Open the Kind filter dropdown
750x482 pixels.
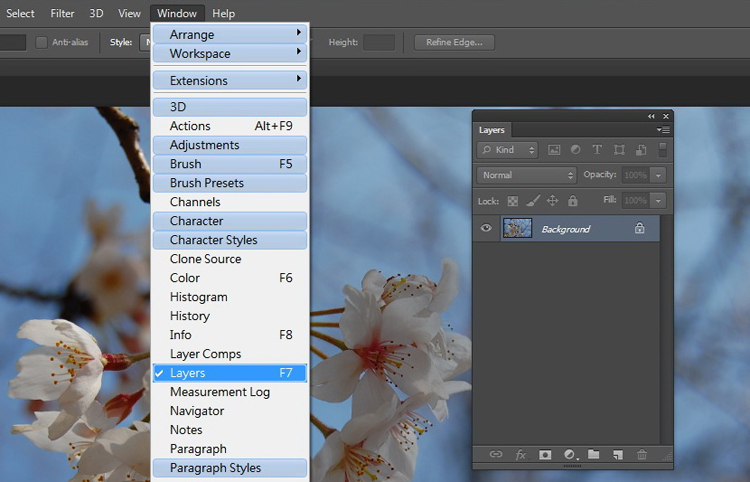507,150
